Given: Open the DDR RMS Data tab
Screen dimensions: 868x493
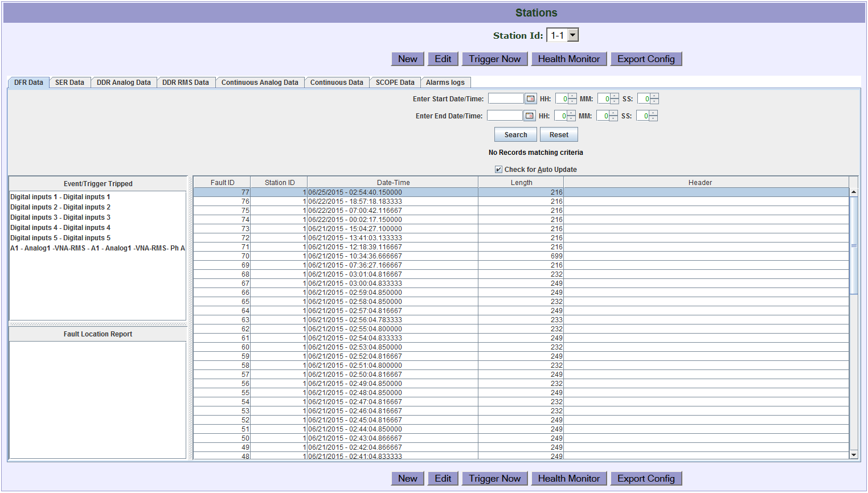Looking at the screenshot, I should point(186,83).
